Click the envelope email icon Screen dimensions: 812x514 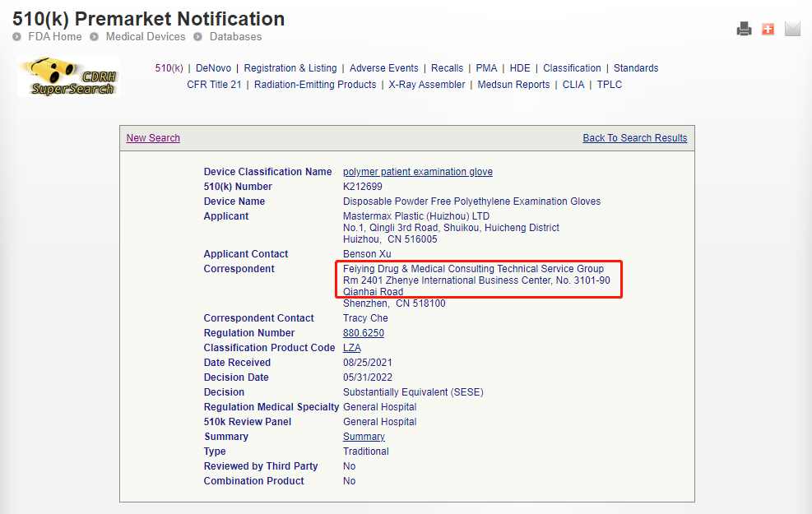(792, 30)
